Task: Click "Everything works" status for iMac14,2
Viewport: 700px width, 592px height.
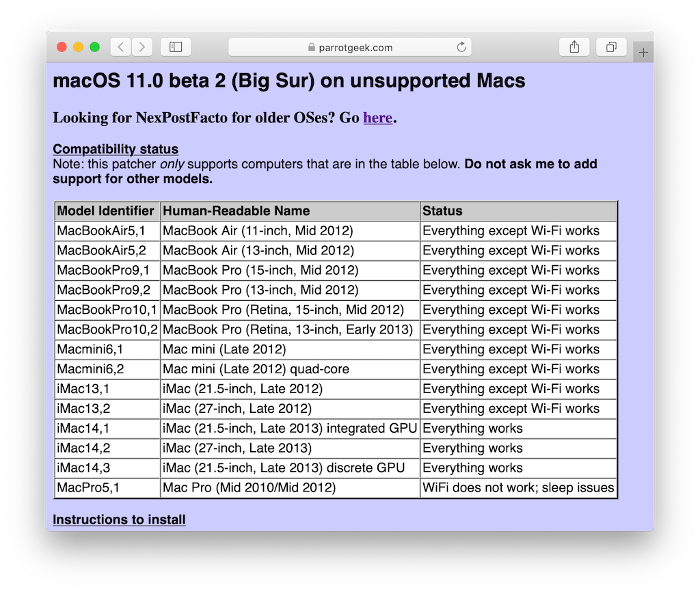Action: tap(518, 448)
